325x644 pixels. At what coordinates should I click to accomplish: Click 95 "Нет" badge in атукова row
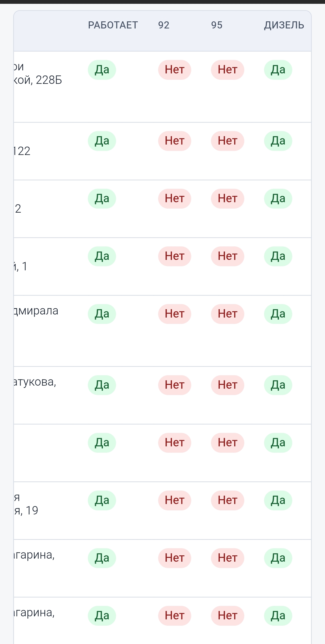[227, 385]
